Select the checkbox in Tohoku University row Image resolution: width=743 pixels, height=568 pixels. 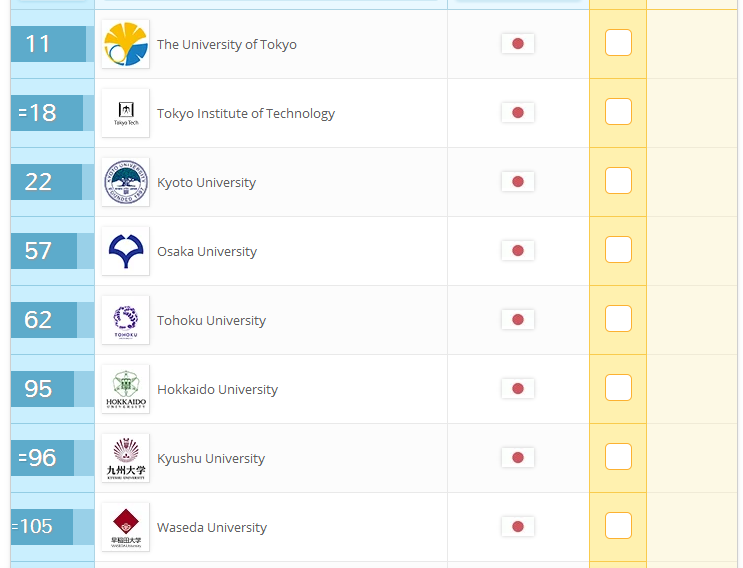(618, 319)
